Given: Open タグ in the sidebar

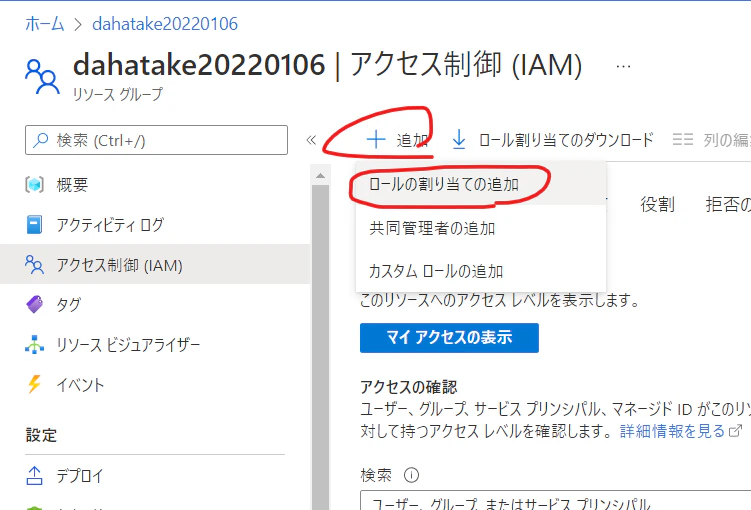Looking at the screenshot, I should coord(155,305).
